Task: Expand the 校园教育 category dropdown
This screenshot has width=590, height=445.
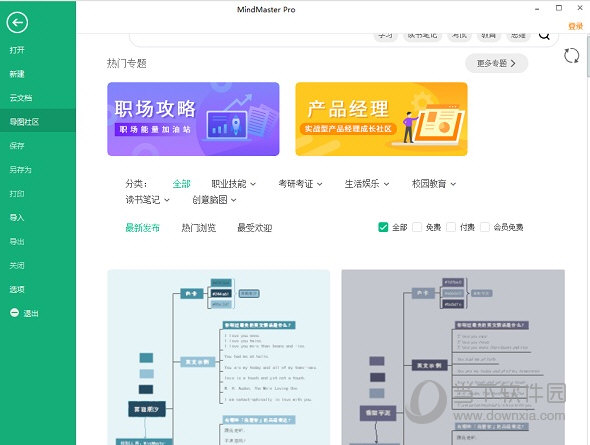Action: coord(434,184)
